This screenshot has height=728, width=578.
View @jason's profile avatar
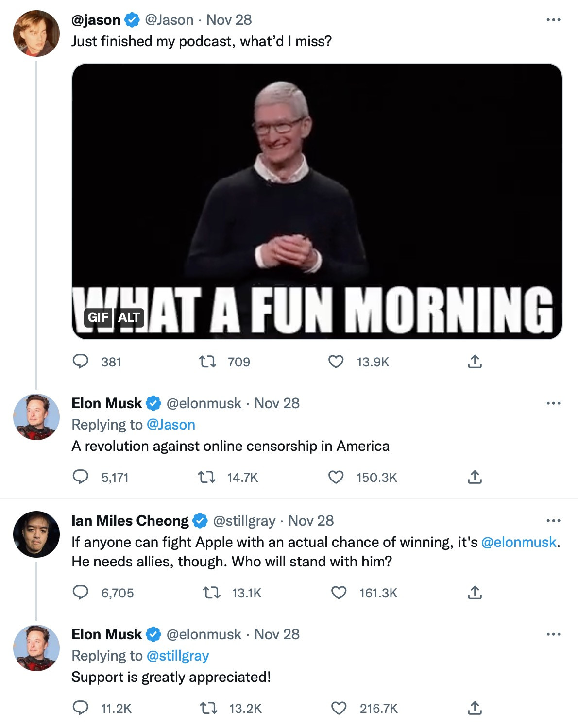[x=36, y=33]
